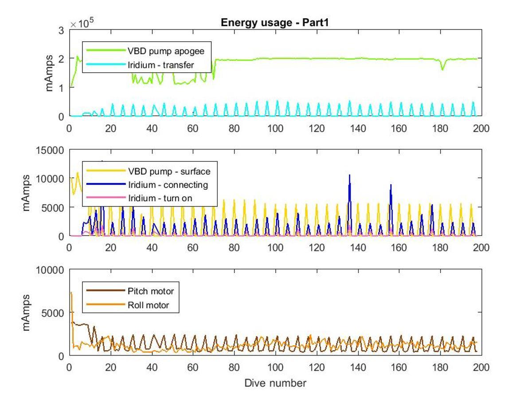This screenshot has height=399, width=532.
Task: Click the '100' x-axis tick of the bottom plot
Action: click(275, 367)
